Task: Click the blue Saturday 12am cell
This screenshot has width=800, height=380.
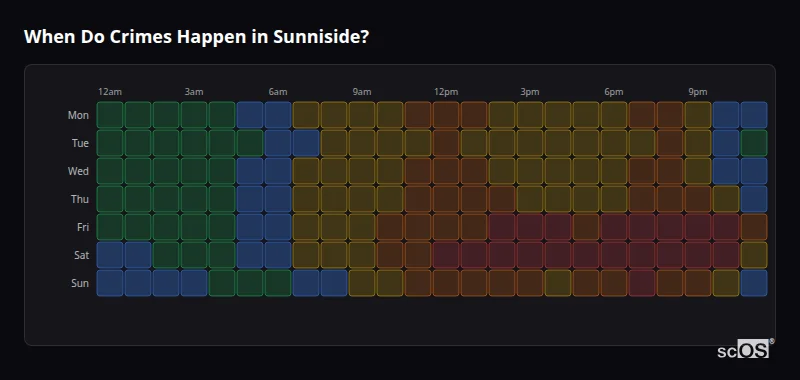Action: coord(110,255)
